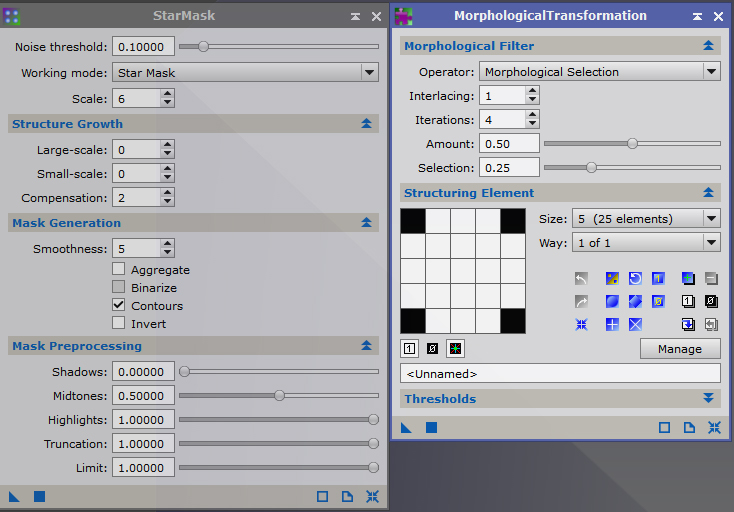The image size is (734, 512).
Task: Click the MorphologicalTransformation apply global square
Action: [431, 428]
